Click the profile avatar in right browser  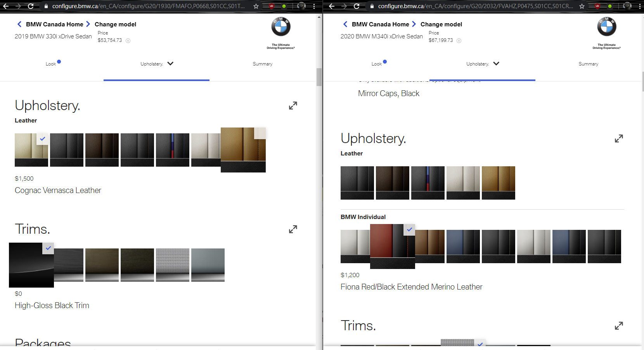click(x=627, y=6)
